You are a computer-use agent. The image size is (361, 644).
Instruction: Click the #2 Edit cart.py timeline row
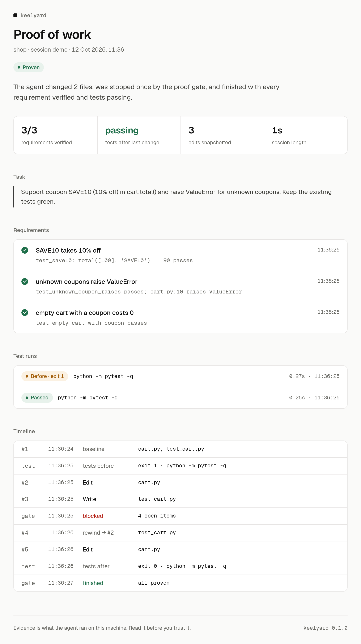[x=180, y=482]
